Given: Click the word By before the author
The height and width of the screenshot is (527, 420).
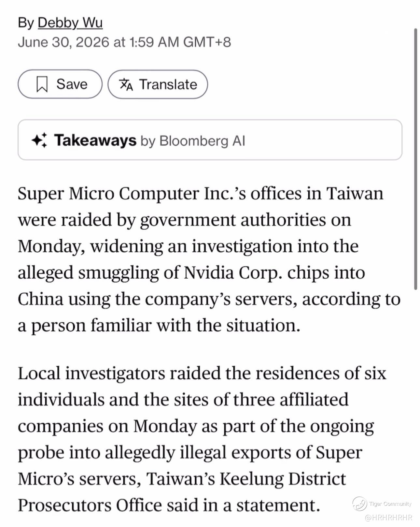Looking at the screenshot, I should click(x=26, y=23).
